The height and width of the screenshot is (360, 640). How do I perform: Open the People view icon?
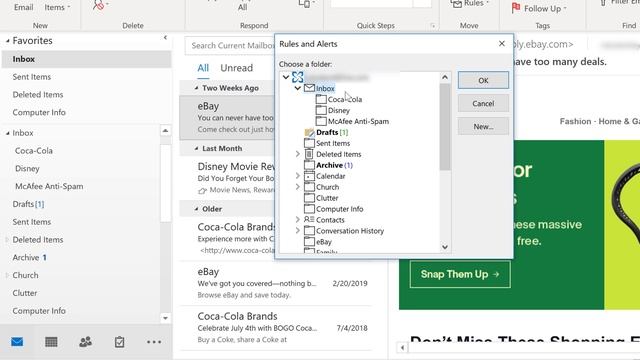(x=85, y=342)
